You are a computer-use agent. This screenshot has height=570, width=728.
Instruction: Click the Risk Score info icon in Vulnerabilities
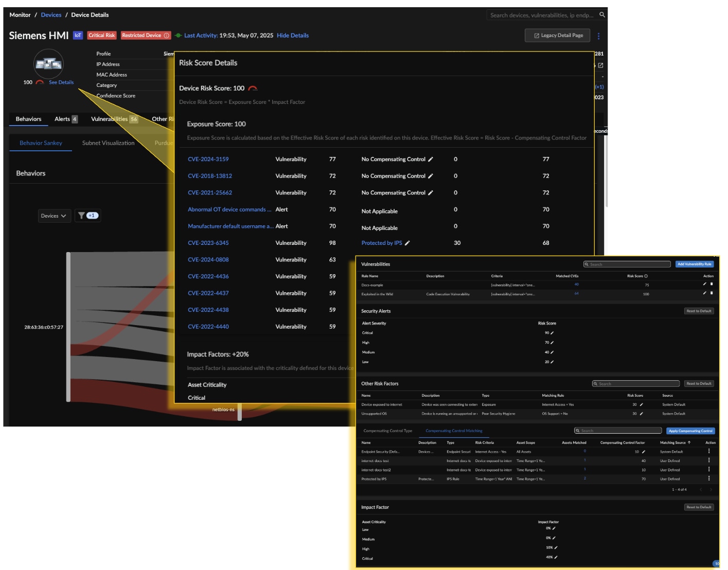point(646,276)
